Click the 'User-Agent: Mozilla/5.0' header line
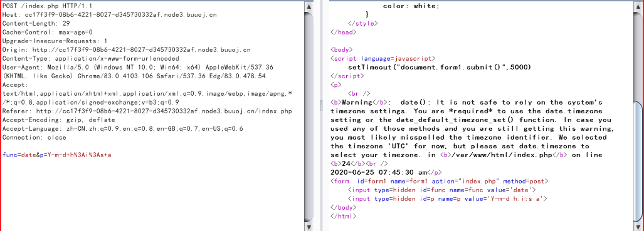 click(x=138, y=67)
